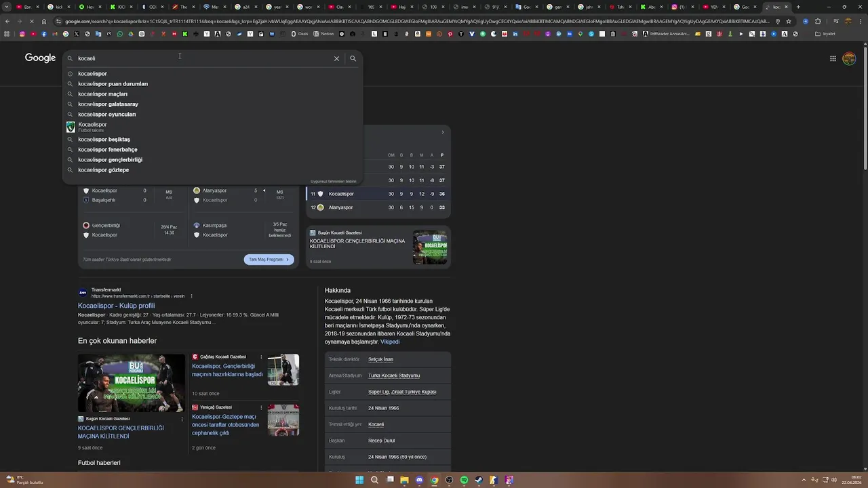
Task: Open the Selçuk İnan link
Action: (380, 359)
